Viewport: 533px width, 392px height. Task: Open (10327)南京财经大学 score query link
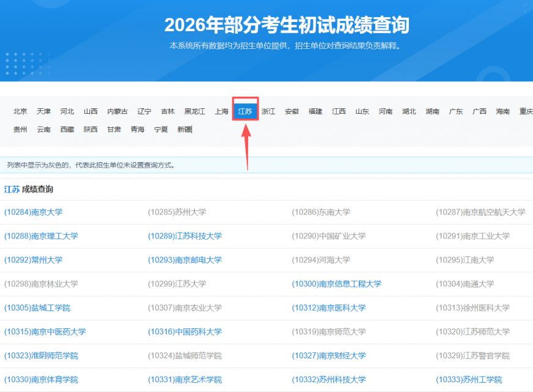[x=329, y=356]
